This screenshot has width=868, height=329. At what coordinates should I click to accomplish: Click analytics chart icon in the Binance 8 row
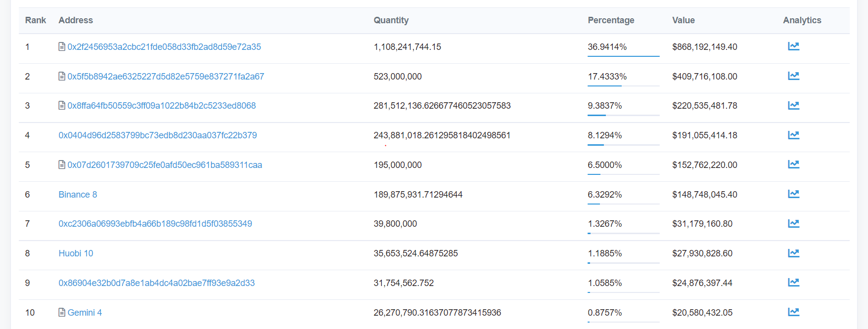pos(793,194)
